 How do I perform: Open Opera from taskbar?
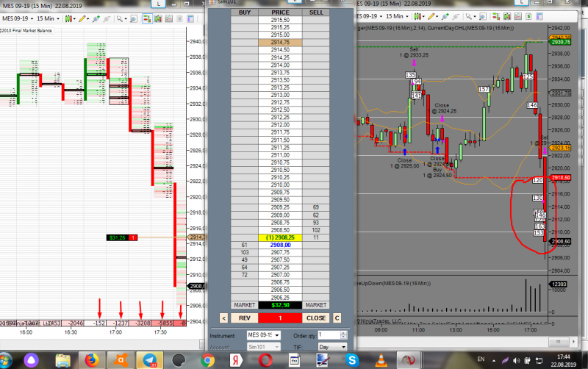(265, 360)
